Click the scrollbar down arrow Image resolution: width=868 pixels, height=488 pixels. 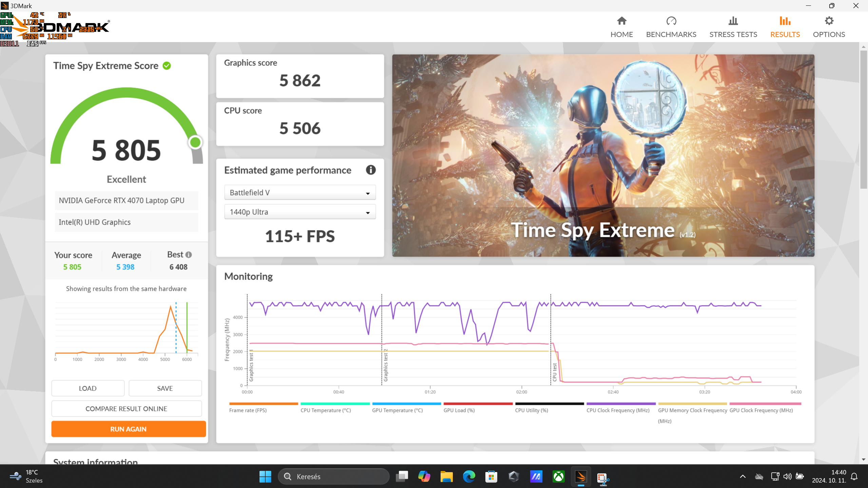pos(864,459)
